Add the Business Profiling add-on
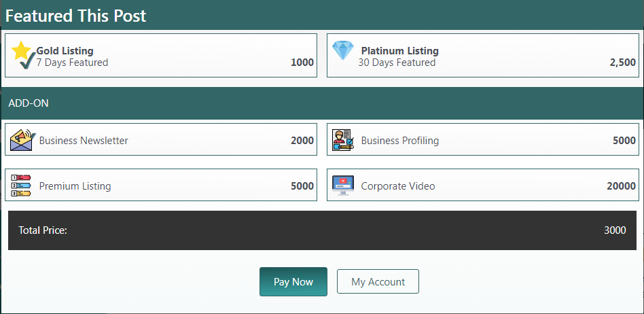The image size is (644, 314). pos(483,140)
